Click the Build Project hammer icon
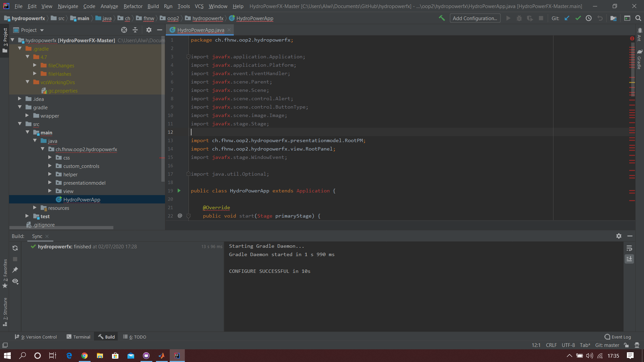Screen dimensions: 644x362 point(442,18)
